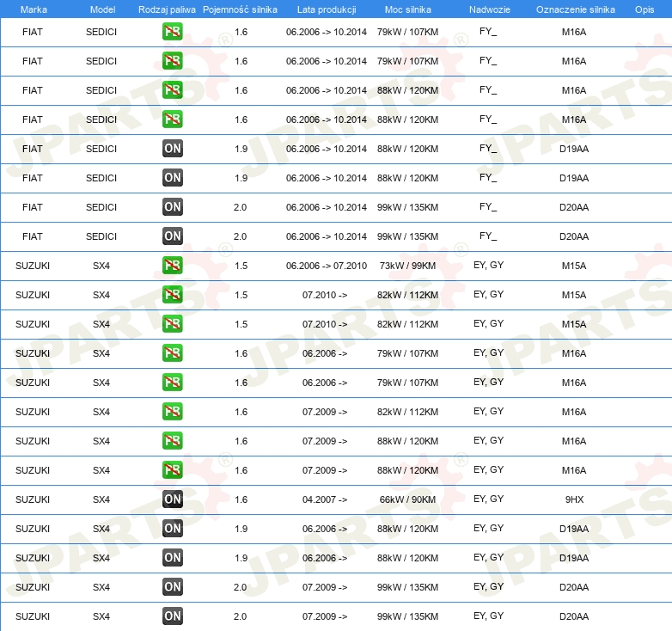Click the 04.2007 -> production date cell
The image size is (672, 631).
[x=325, y=499]
